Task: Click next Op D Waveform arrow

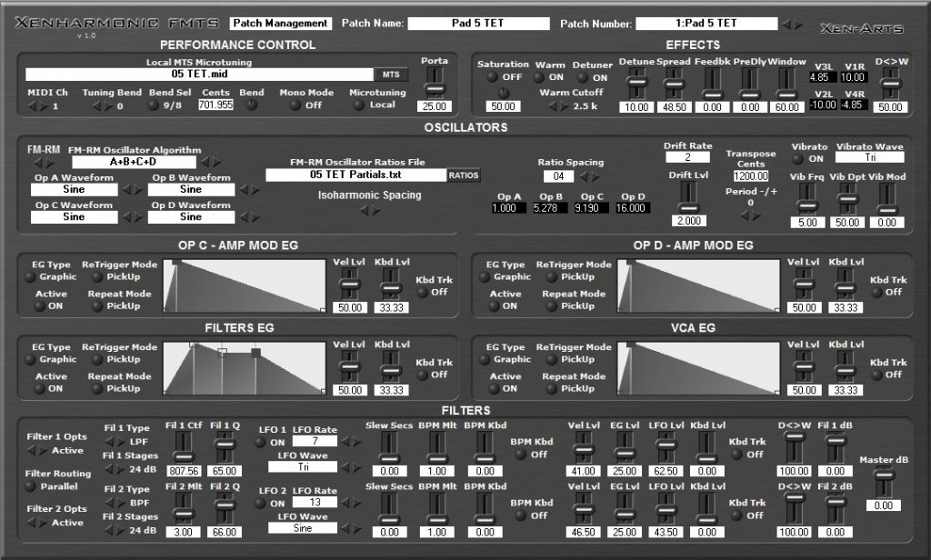Action: pos(255,217)
